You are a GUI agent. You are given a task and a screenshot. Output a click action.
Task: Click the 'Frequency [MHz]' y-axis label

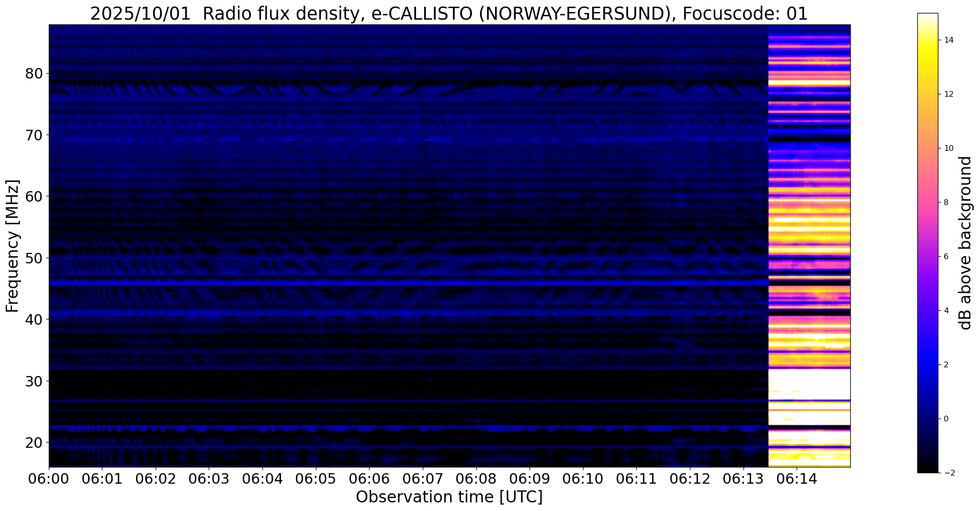[x=12, y=246]
